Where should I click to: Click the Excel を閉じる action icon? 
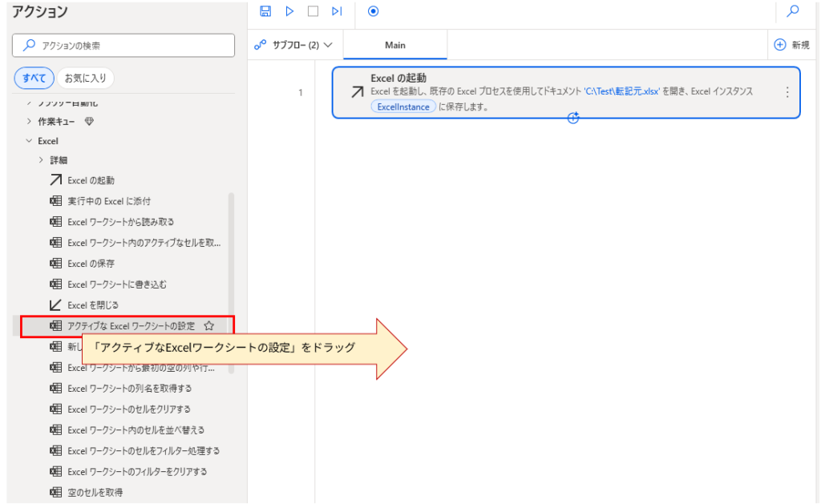coord(54,304)
